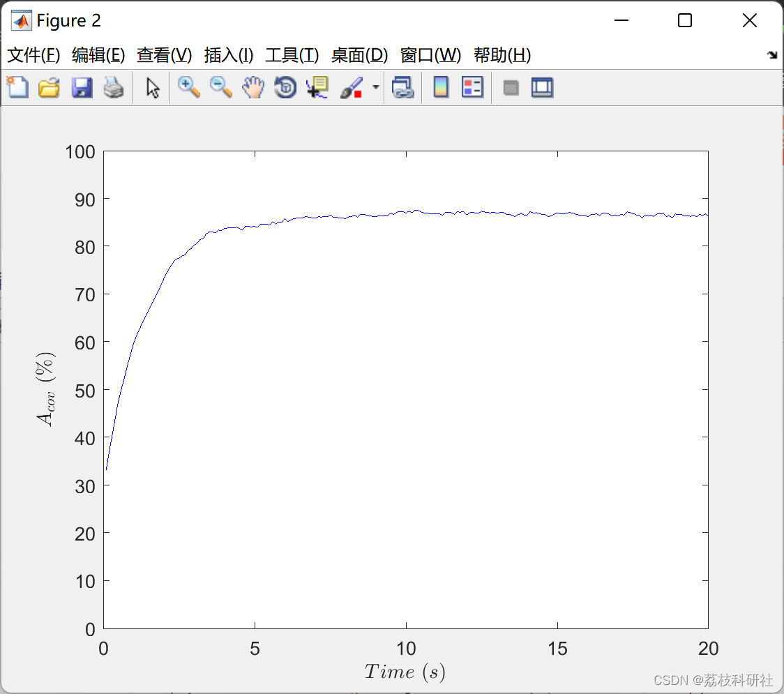Image resolution: width=784 pixels, height=694 pixels.
Task: Click the Hide Plot Tools icon
Action: (511, 88)
